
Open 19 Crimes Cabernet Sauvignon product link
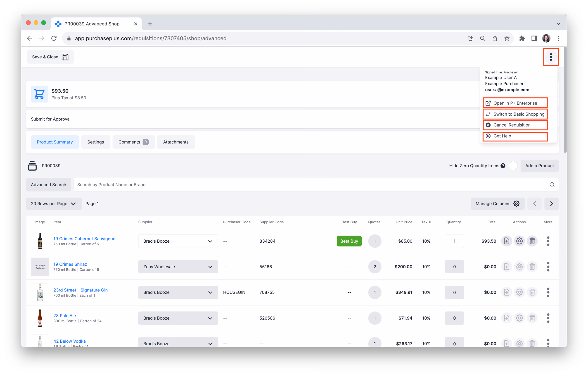click(84, 239)
